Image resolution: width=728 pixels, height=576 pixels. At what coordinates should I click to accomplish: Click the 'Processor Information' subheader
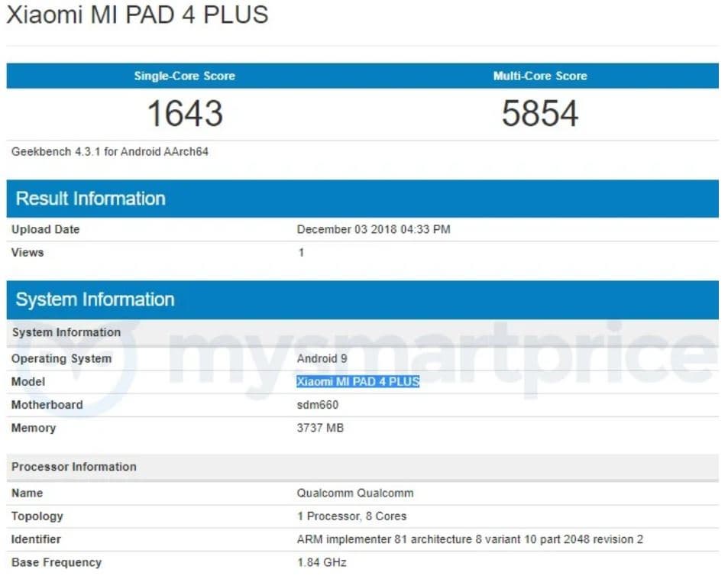coord(363,467)
